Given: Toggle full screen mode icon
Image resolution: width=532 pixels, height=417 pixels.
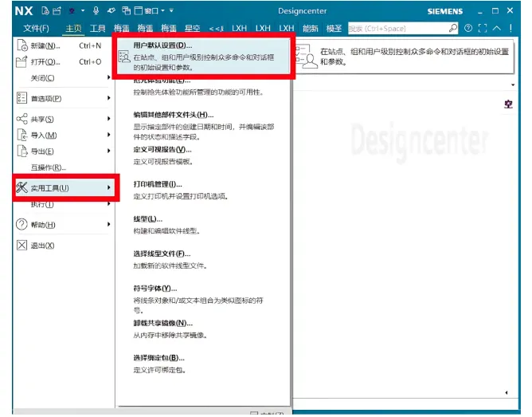Looking at the screenshot, I should 483,28.
